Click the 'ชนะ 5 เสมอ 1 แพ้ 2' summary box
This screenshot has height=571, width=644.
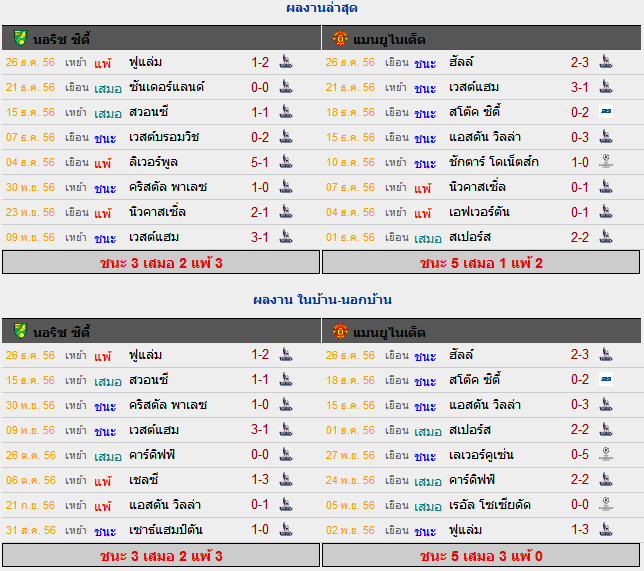coord(481,262)
